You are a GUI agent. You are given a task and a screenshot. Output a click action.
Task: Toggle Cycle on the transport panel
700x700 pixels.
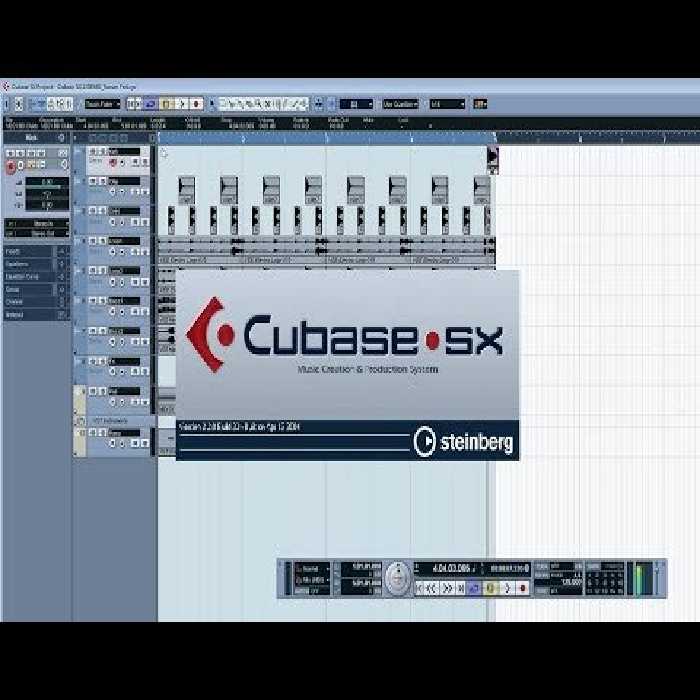pyautogui.click(x=474, y=588)
